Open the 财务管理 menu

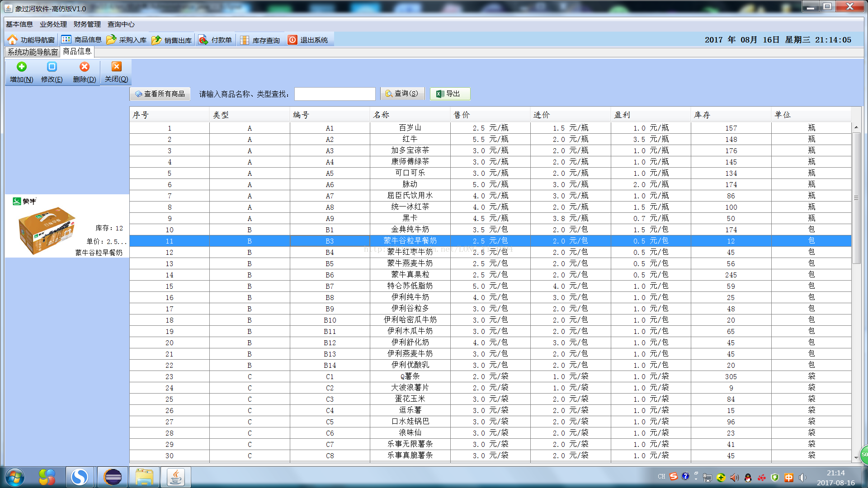87,24
